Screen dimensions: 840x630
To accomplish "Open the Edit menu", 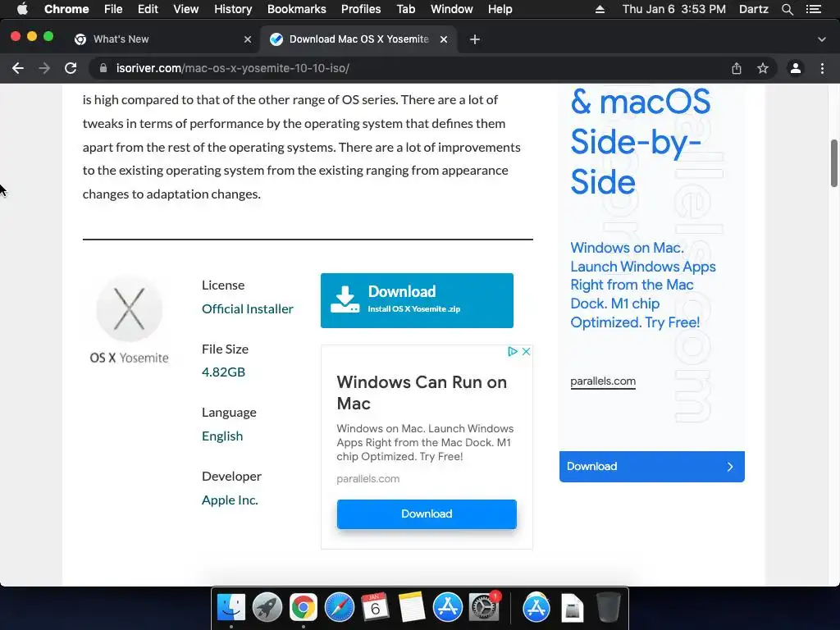I will click(148, 9).
